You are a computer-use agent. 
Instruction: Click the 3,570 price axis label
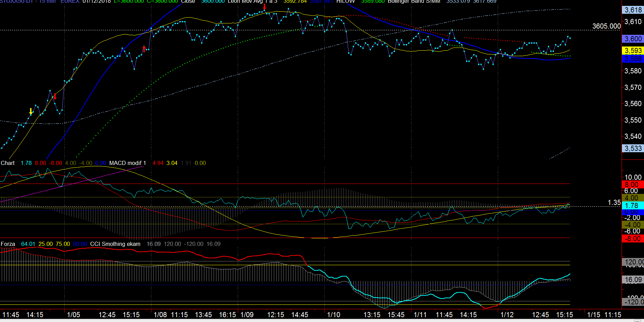click(x=633, y=87)
